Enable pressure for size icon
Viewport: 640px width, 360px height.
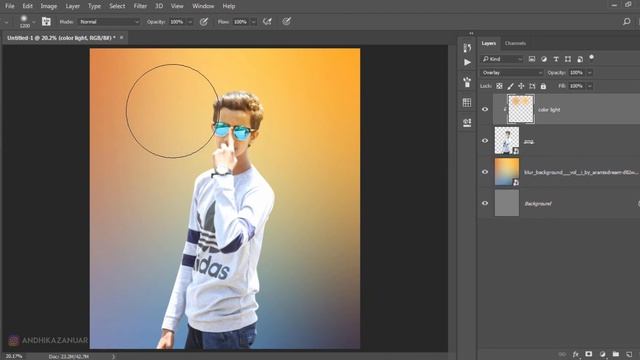click(287, 22)
